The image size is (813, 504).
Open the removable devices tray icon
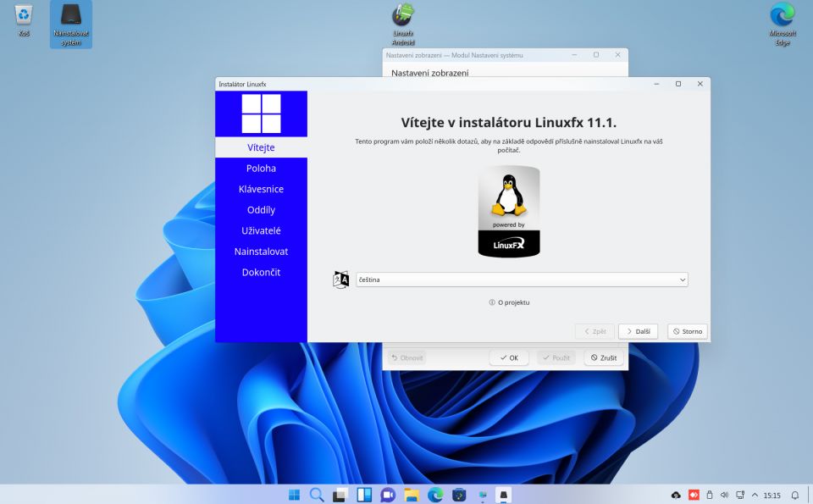coord(710,496)
